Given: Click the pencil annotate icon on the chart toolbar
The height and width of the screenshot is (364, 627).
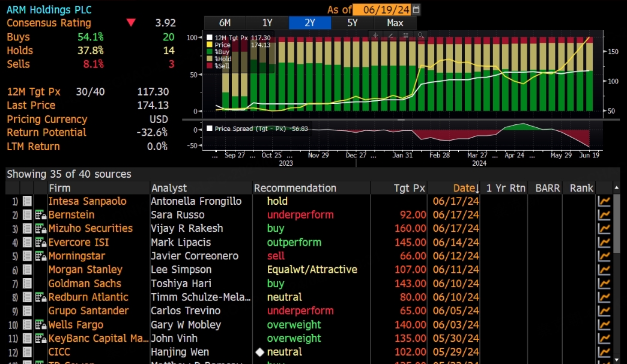Looking at the screenshot, I should [x=391, y=35].
